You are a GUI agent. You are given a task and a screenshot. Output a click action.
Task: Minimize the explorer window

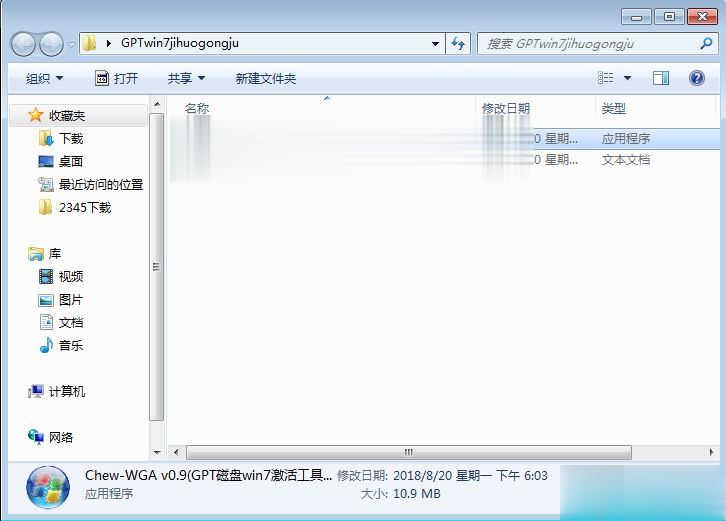pyautogui.click(x=636, y=17)
